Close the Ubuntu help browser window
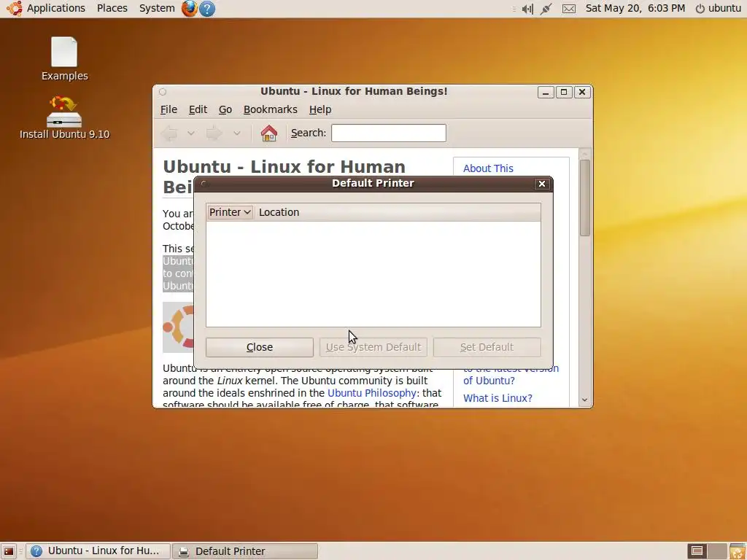Screen dimensions: 747x560 click(581, 92)
